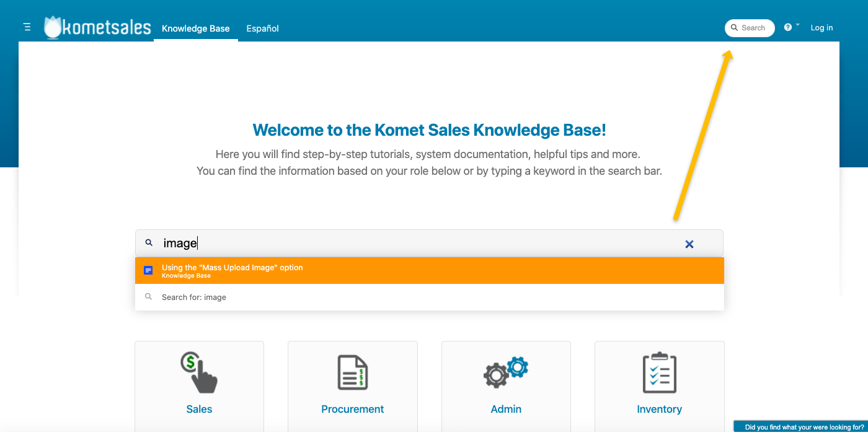Click the "Welcome to the Komet Sales Knowledge Base!" heading
This screenshot has width=868, height=432.
point(430,130)
